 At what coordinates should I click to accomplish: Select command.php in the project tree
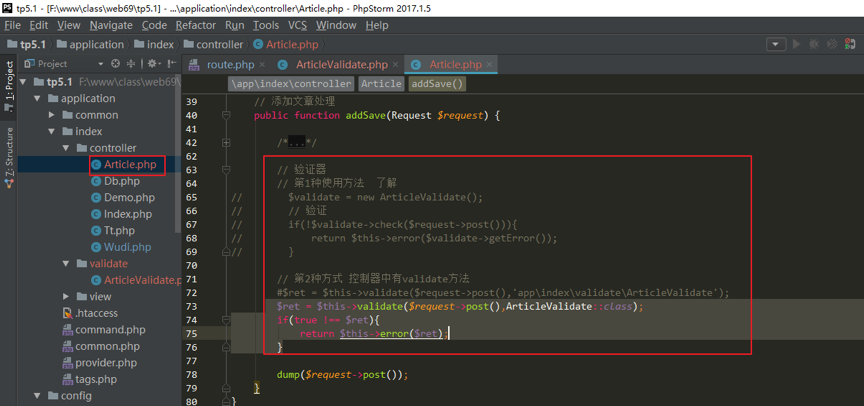click(104, 329)
